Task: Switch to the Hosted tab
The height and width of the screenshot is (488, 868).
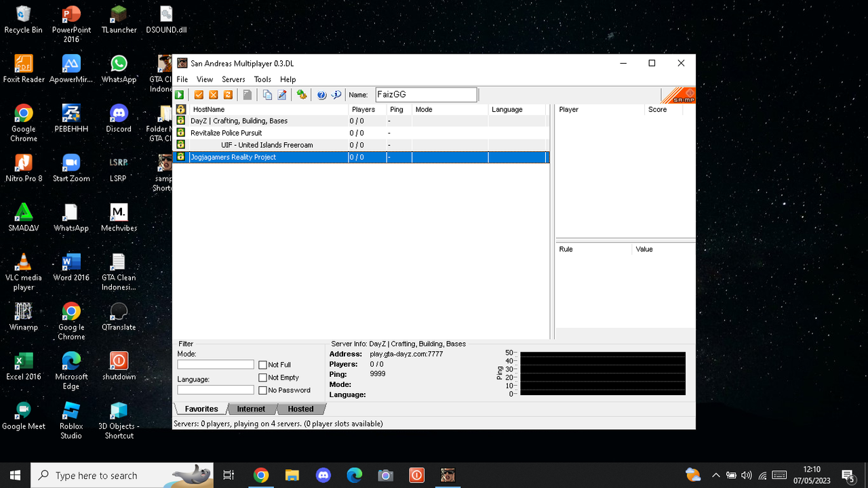Action: (x=300, y=409)
